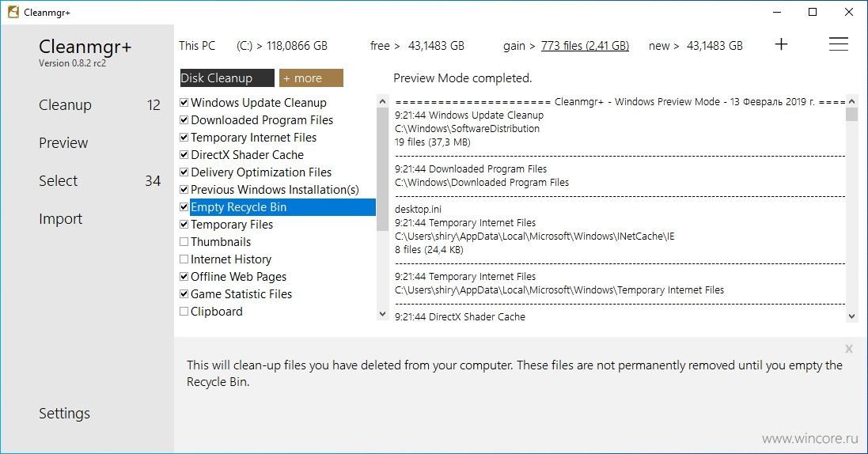
Task: Dismiss the description panel with the x
Action: pyautogui.click(x=849, y=349)
